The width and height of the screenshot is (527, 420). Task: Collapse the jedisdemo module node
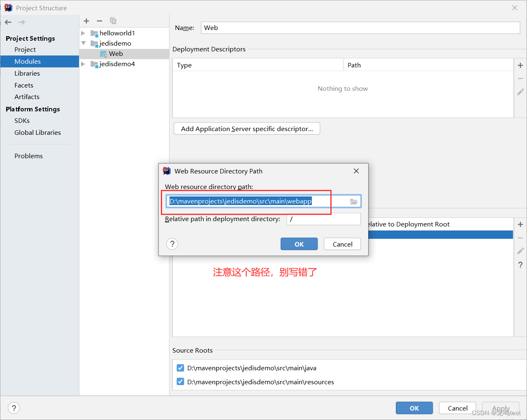pos(83,43)
